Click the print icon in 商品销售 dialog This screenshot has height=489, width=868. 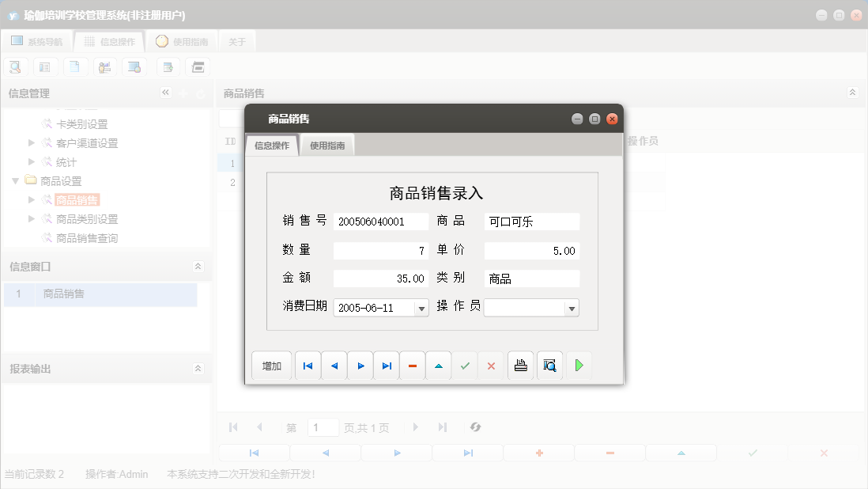pos(520,365)
